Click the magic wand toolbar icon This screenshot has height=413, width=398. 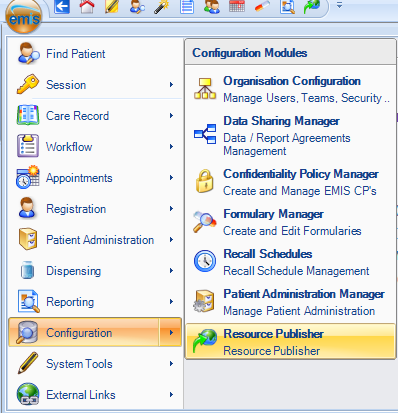162,7
